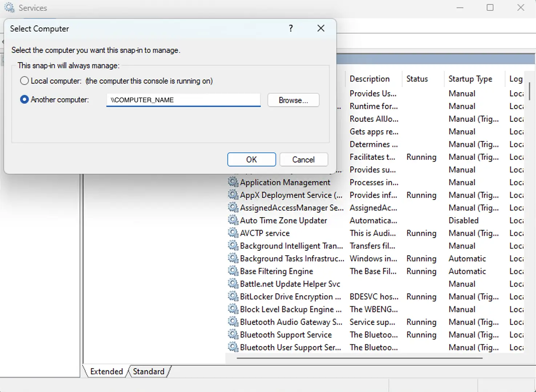
Task: Select AppX Deployment Service row name
Action: [291, 195]
